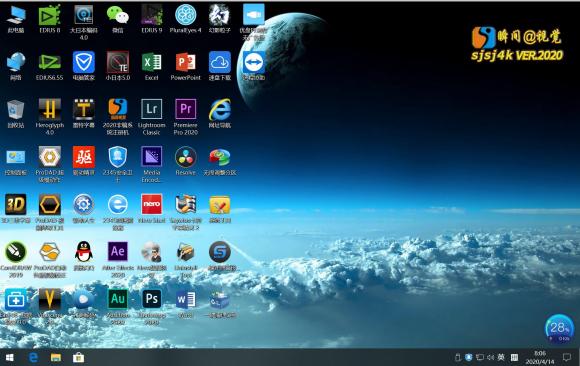Launch After Effects 2020
The image size is (580, 366).
point(118,252)
